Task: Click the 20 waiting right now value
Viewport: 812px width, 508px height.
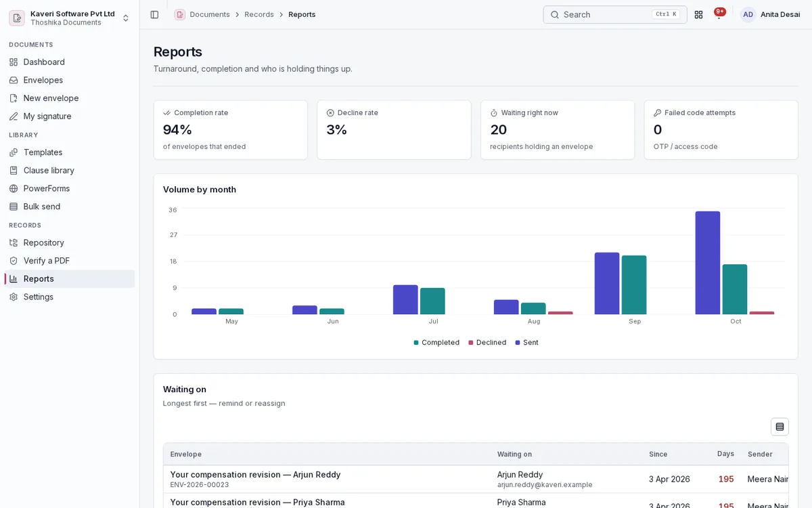Action: pos(499,129)
